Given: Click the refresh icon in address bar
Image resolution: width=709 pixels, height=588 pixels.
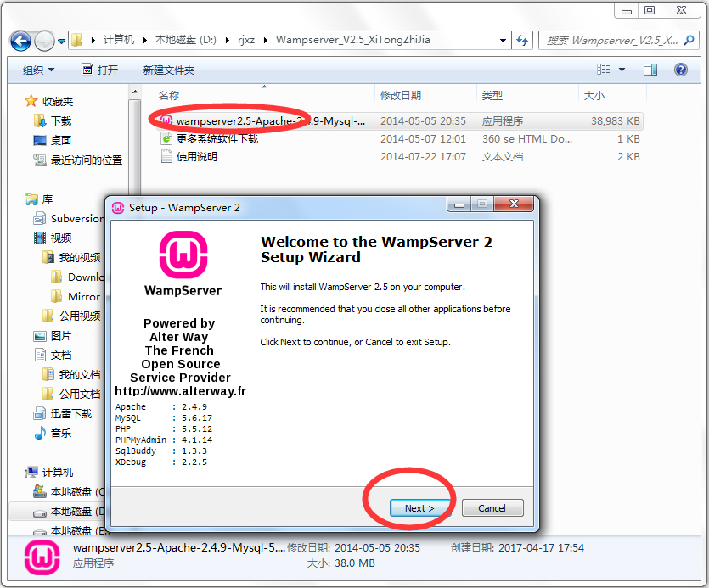Looking at the screenshot, I should coord(522,40).
